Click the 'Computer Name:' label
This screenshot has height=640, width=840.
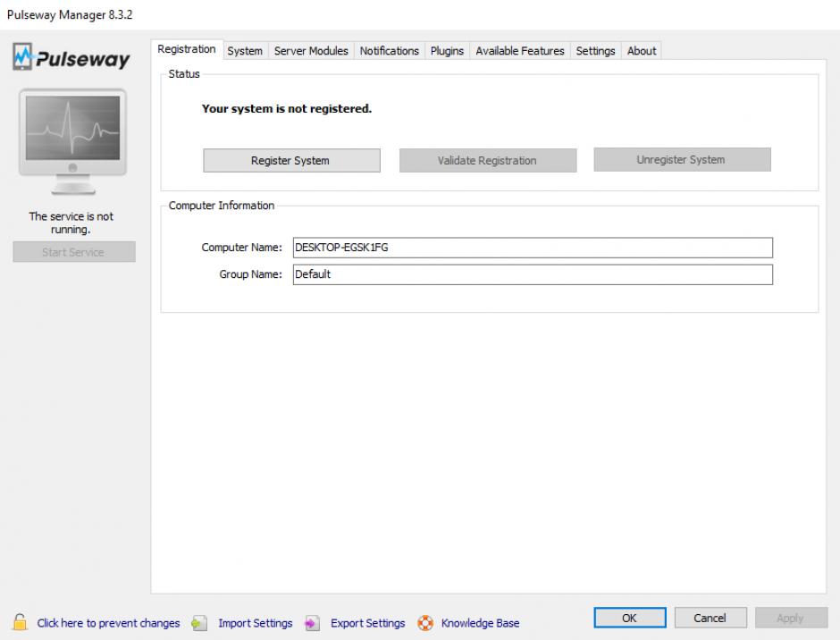[x=241, y=248]
